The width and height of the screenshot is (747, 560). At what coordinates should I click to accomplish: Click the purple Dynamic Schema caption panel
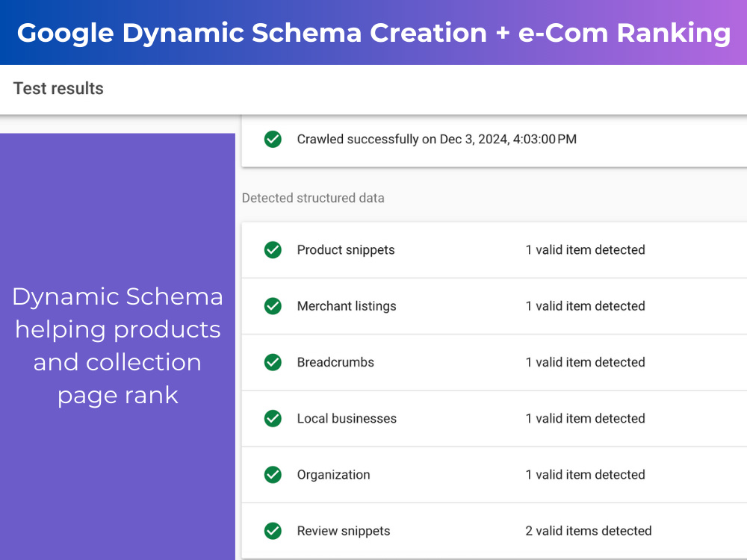[x=118, y=346]
